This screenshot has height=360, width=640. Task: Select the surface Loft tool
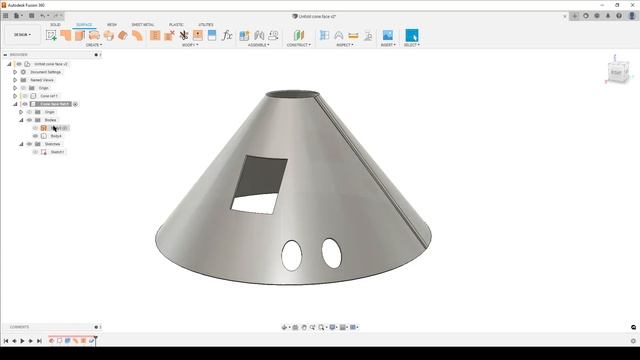pos(109,35)
